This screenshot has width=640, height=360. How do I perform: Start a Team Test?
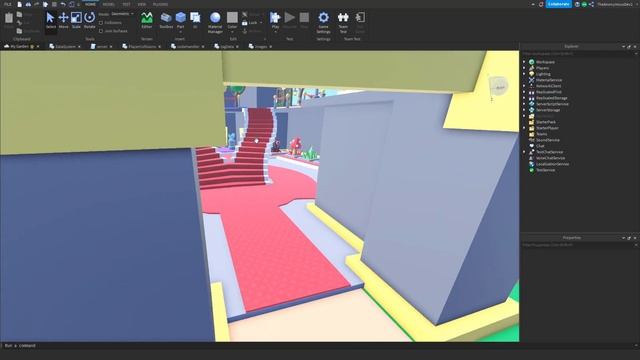[x=343, y=22]
